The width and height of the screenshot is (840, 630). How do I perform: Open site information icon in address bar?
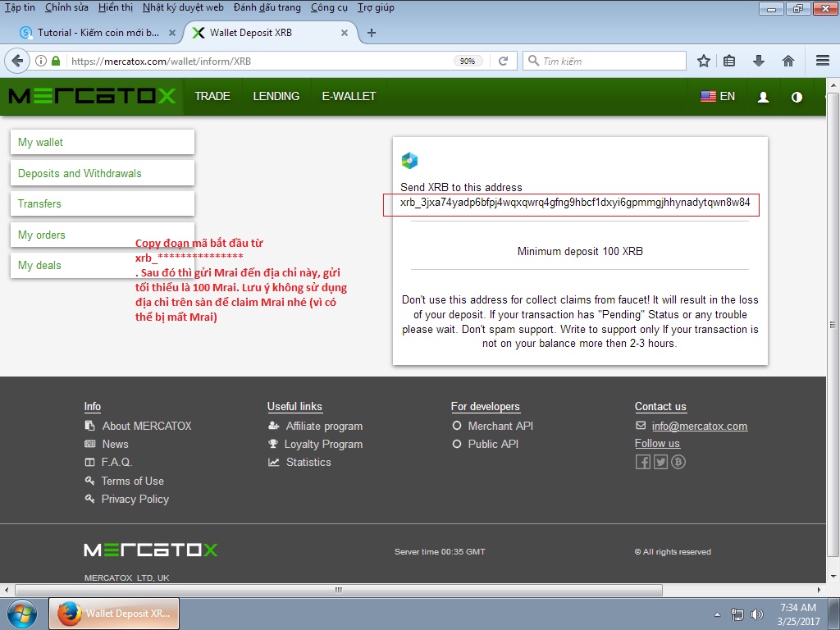(x=41, y=61)
